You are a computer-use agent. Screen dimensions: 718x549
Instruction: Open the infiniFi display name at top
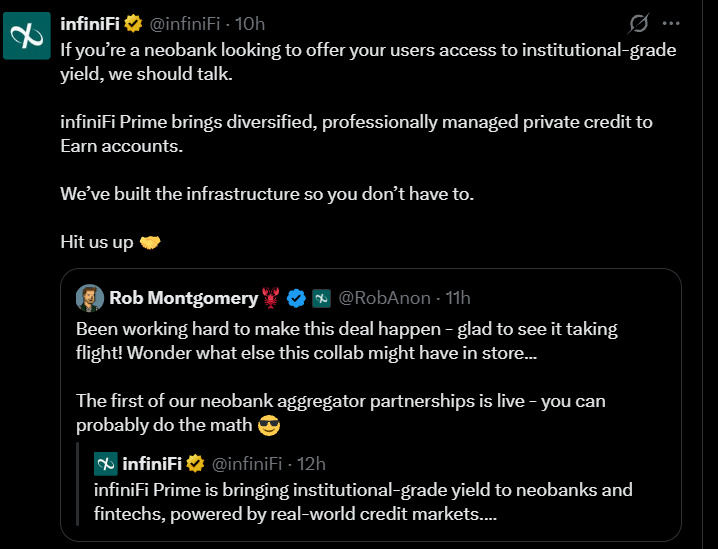tap(90, 23)
